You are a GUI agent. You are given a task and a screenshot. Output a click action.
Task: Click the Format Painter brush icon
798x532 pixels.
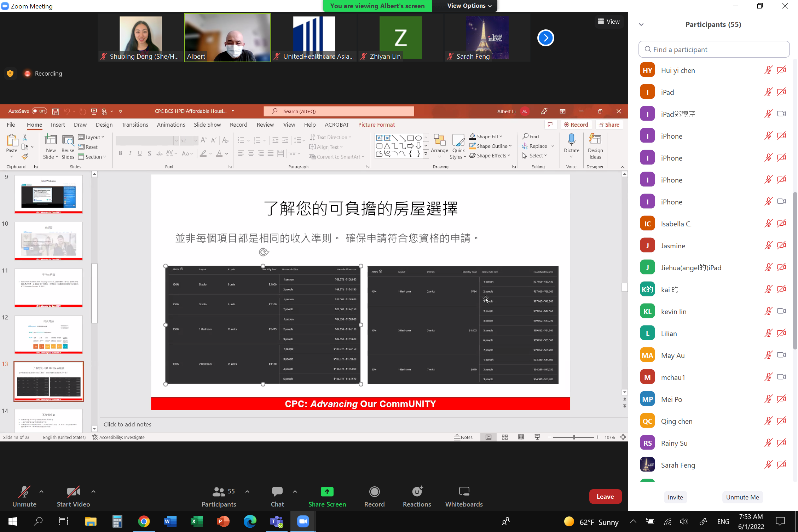point(25,156)
